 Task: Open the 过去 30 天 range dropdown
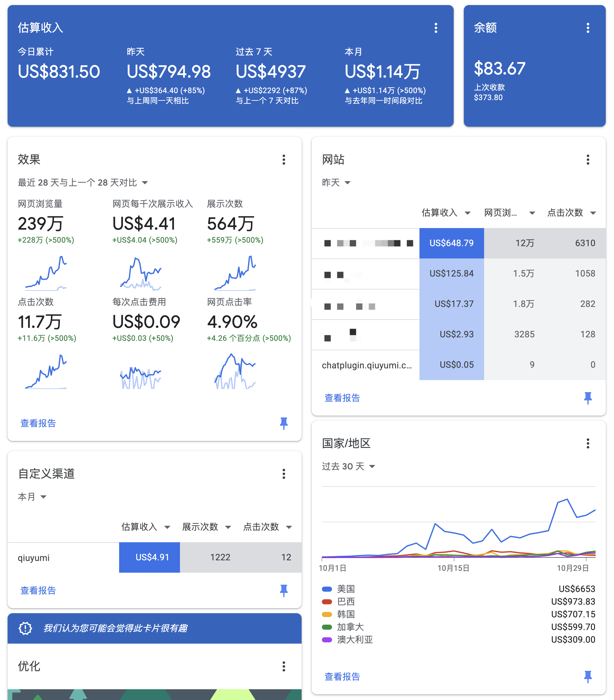point(349,467)
